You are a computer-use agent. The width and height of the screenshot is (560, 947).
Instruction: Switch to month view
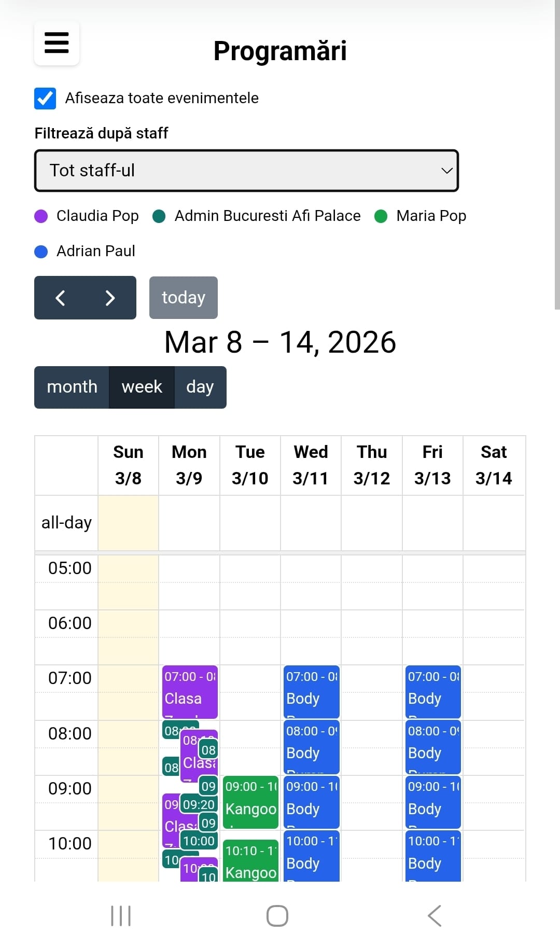click(x=72, y=387)
